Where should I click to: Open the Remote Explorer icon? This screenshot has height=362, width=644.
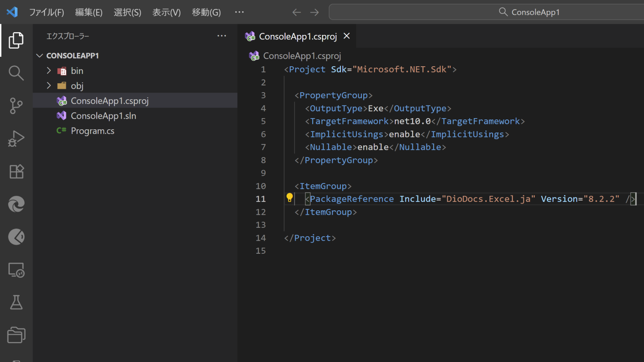pyautogui.click(x=16, y=270)
